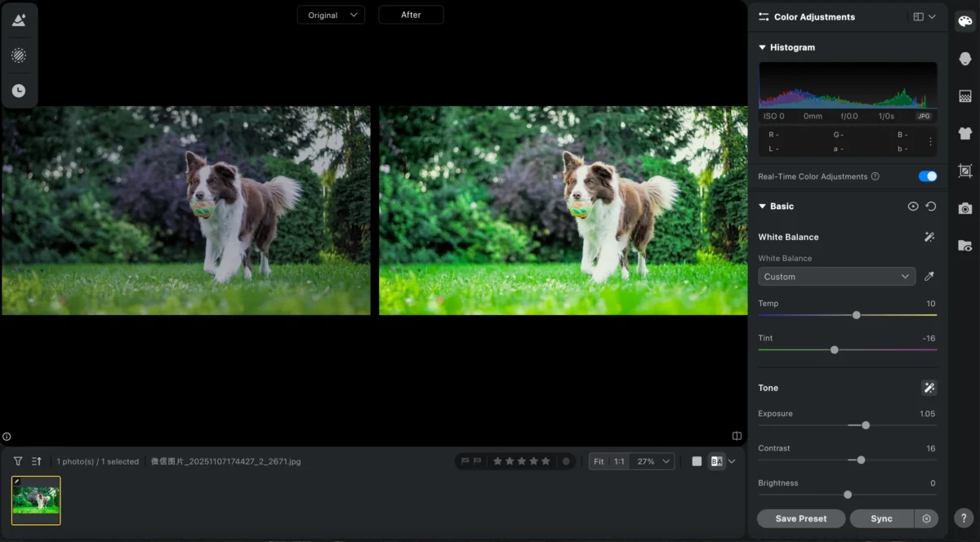Pick white balance with the eyedropper icon
This screenshot has width=980, height=542.
coord(929,276)
